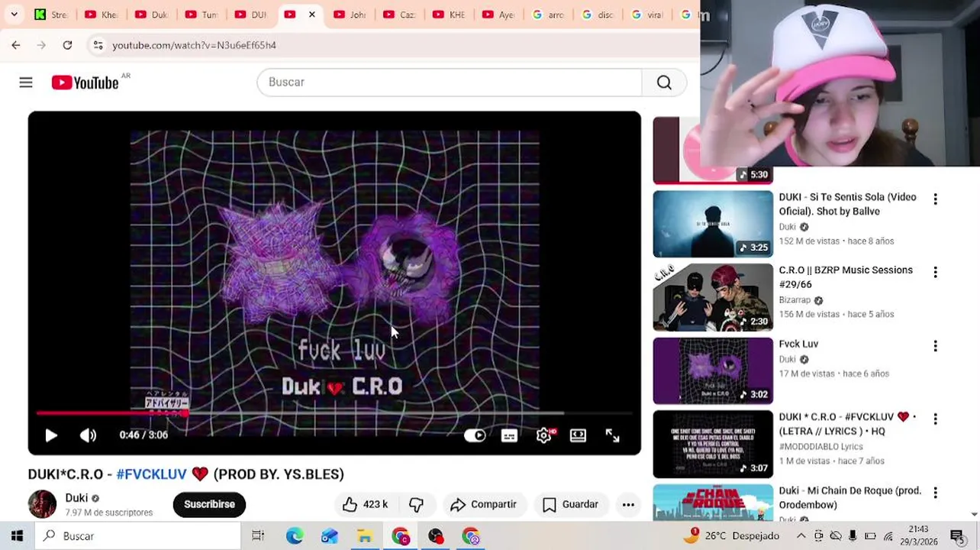Open the C.R.O BZRP Music Sessions thumbnail
980x550 pixels.
point(713,297)
